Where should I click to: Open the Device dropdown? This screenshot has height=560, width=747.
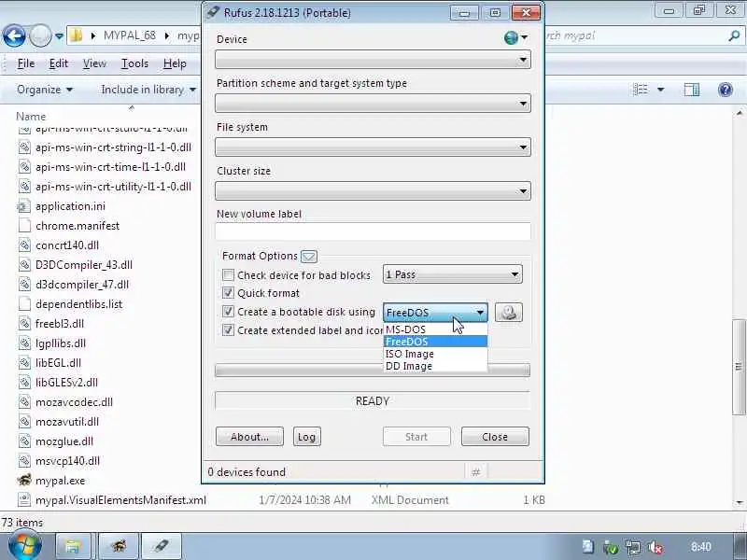click(373, 60)
